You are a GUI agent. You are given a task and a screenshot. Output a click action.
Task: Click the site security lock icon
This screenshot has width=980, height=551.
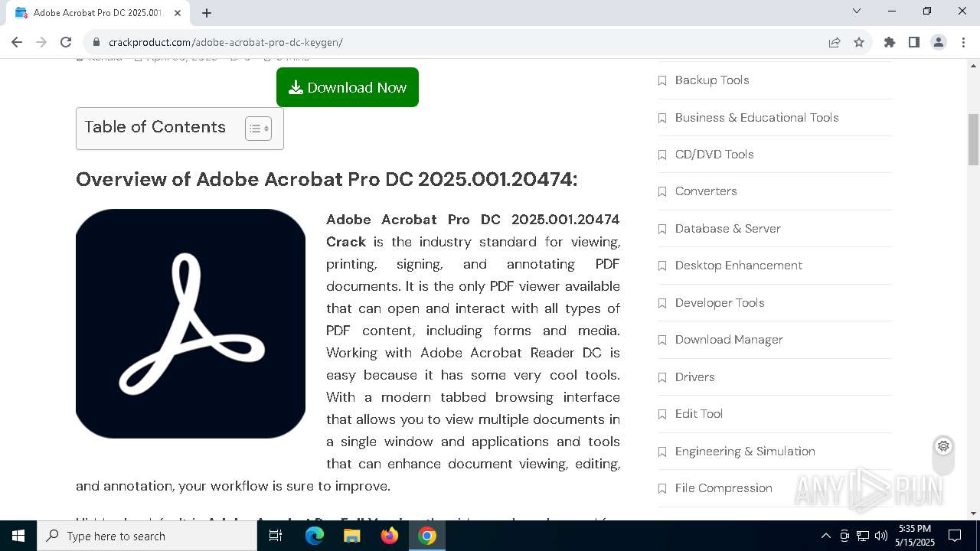coord(96,42)
